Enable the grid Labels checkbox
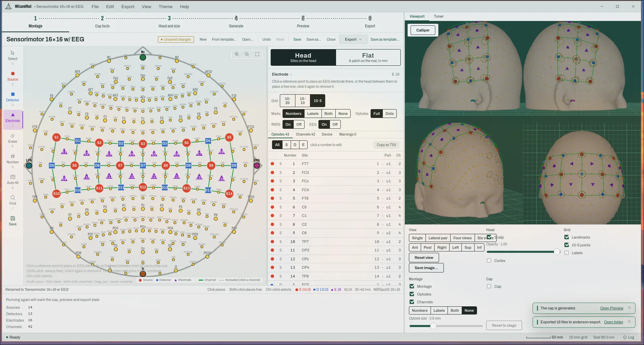This screenshot has height=345, width=644. click(x=567, y=253)
